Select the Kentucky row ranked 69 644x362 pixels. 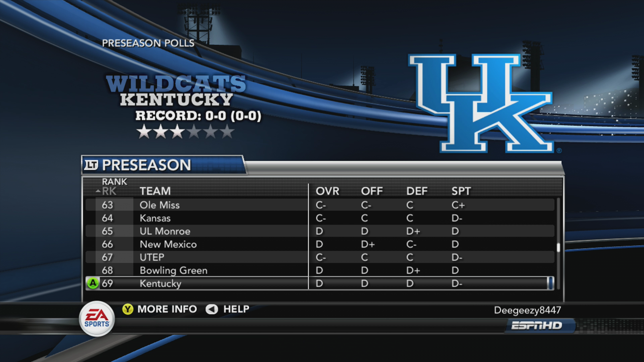click(320, 283)
